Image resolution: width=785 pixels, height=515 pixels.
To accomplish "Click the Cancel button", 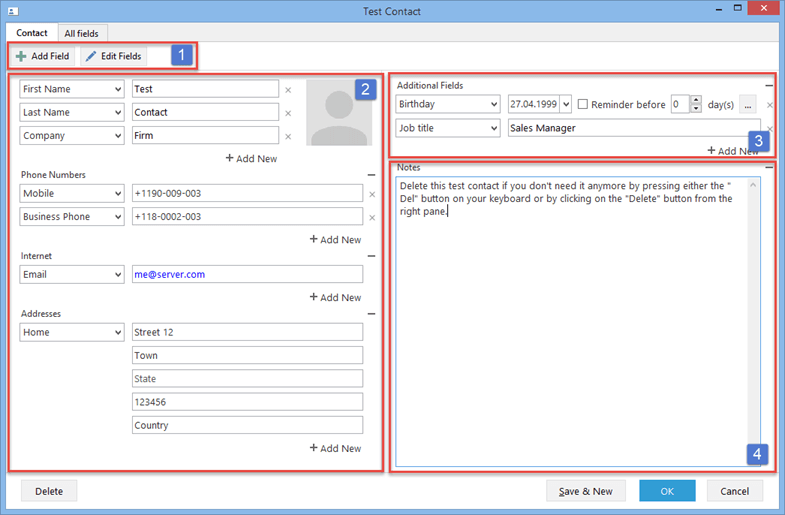I will pyautogui.click(x=734, y=491).
